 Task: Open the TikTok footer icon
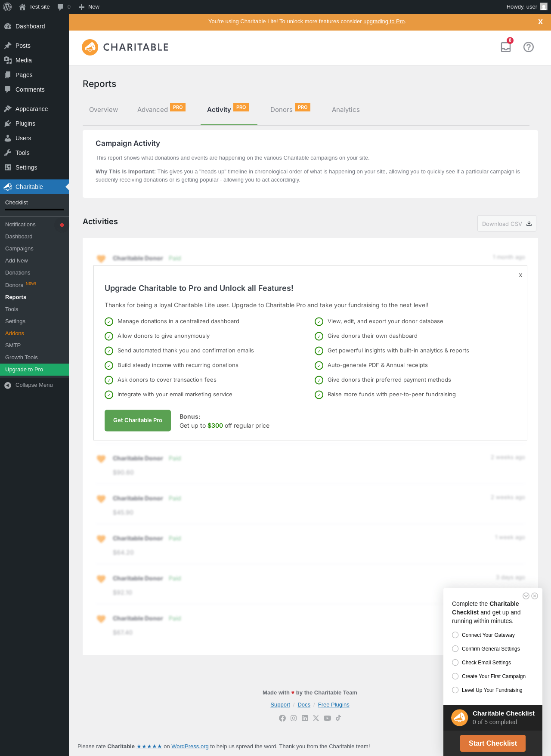(x=338, y=718)
